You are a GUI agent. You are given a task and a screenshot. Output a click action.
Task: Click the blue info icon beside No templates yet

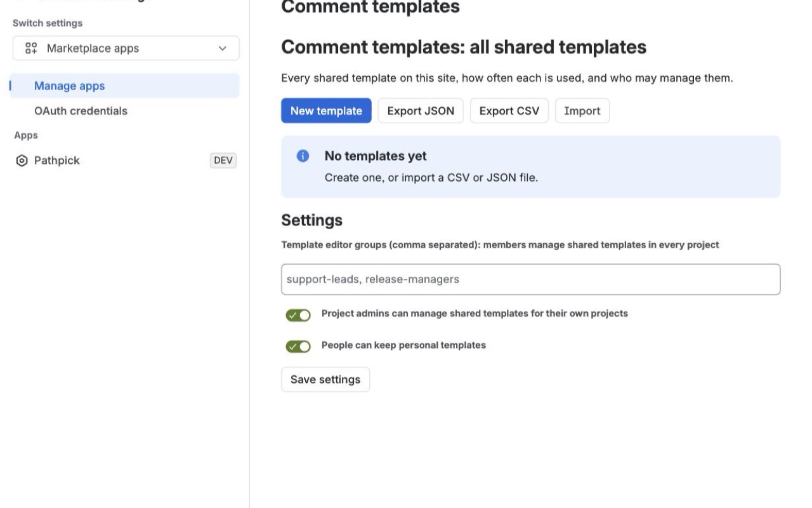click(x=303, y=156)
